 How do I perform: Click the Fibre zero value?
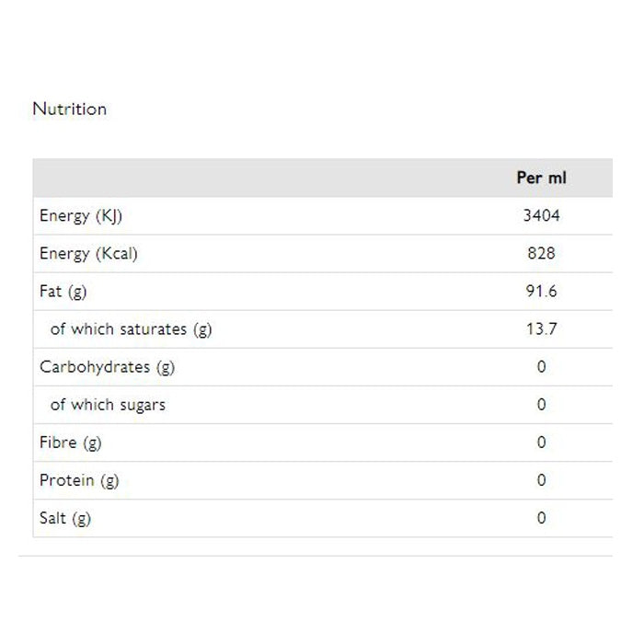pos(541,443)
